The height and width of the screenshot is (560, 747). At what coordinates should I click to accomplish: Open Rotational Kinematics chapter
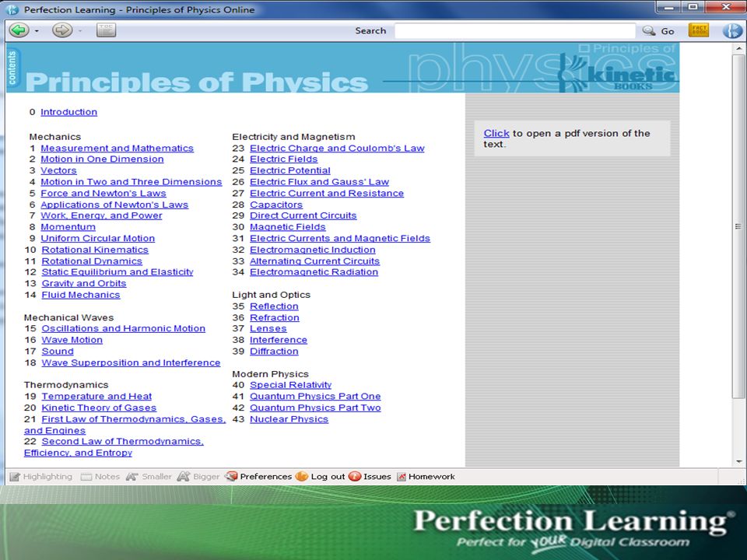95,250
